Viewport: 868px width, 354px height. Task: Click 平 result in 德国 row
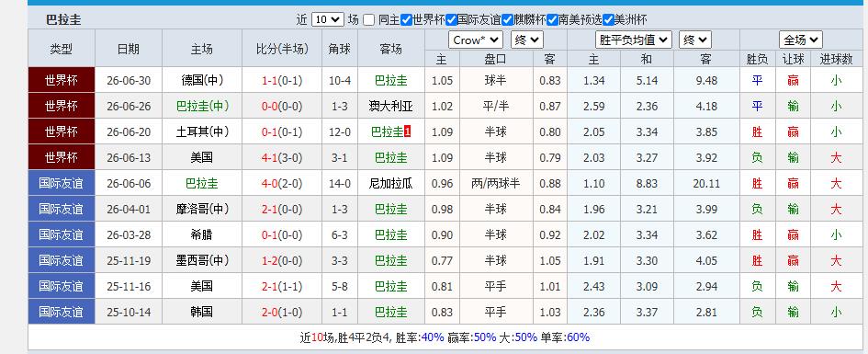point(757,81)
